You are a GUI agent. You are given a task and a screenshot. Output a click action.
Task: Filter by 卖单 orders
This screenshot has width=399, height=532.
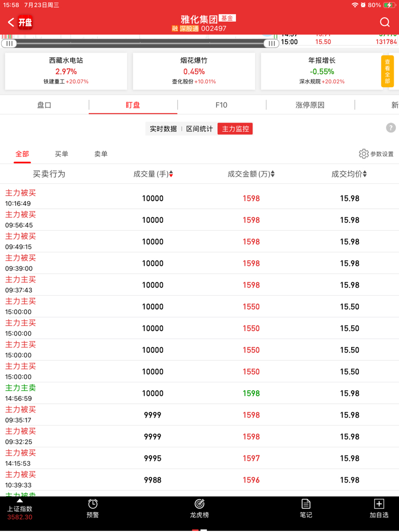(x=101, y=154)
